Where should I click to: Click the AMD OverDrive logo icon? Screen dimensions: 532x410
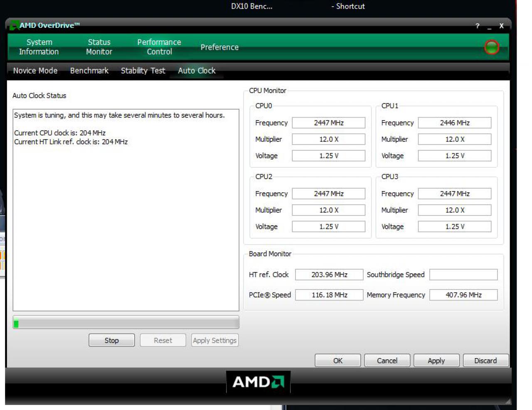pyautogui.click(x=14, y=25)
